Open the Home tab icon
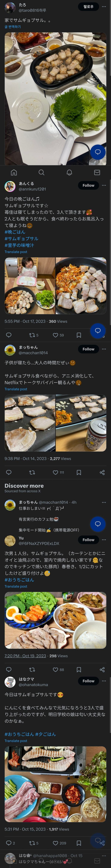Image resolution: width=111 pixels, height=868 pixels. [x=14, y=173]
